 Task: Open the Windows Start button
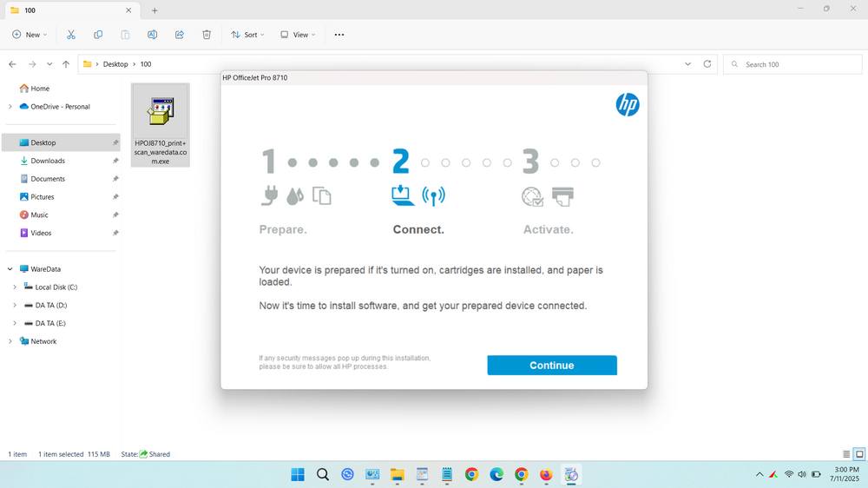pyautogui.click(x=298, y=475)
